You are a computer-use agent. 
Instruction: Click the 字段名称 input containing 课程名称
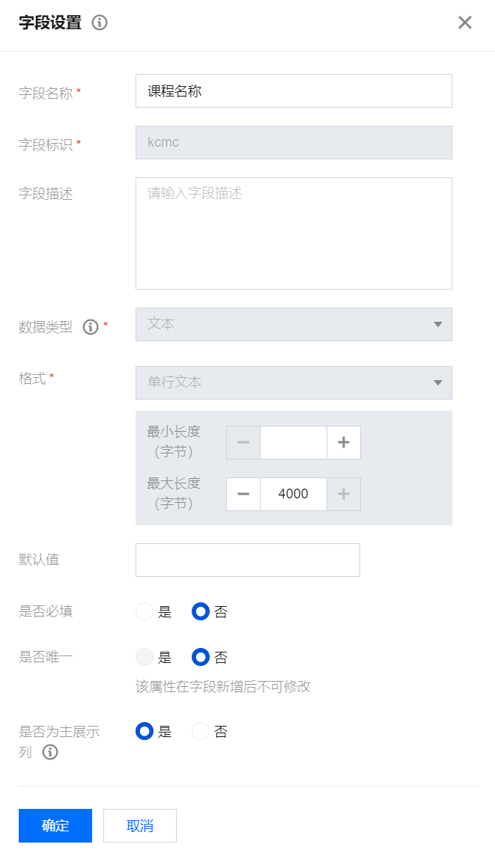tap(294, 91)
